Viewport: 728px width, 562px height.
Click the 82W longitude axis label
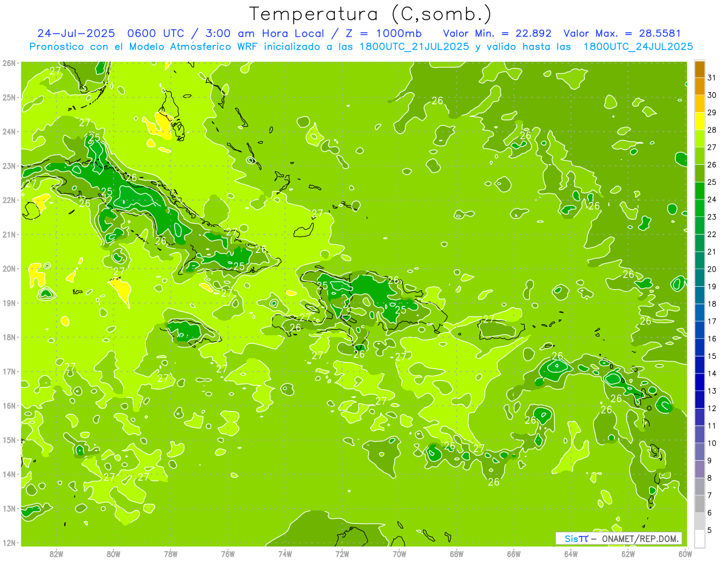[56, 554]
